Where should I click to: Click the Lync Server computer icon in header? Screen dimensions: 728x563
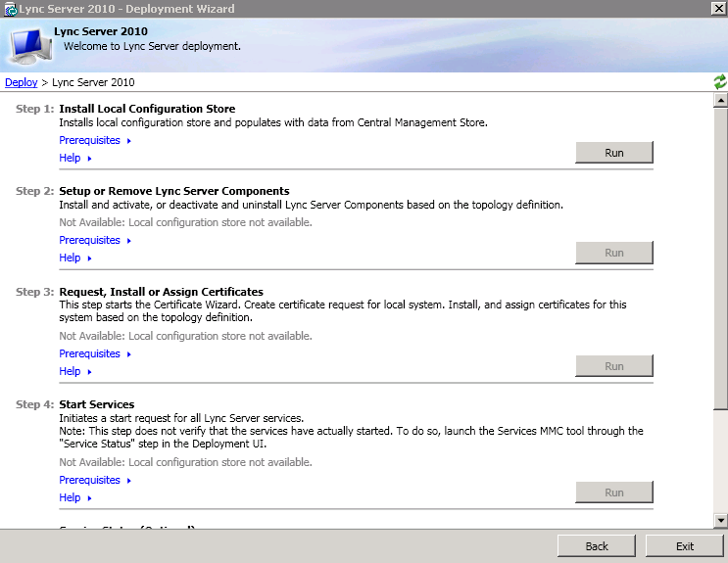pos(30,46)
